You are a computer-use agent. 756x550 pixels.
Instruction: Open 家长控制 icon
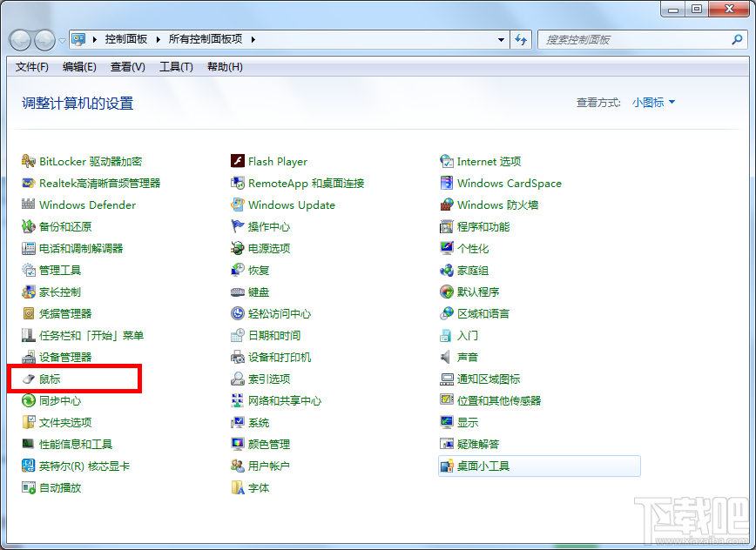pos(29,292)
